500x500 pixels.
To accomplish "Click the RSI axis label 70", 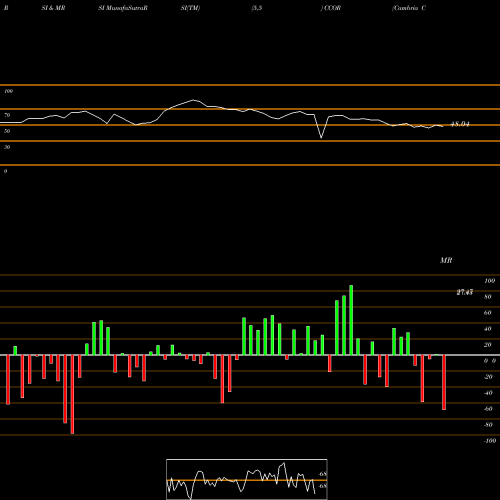I will [x=7, y=115].
